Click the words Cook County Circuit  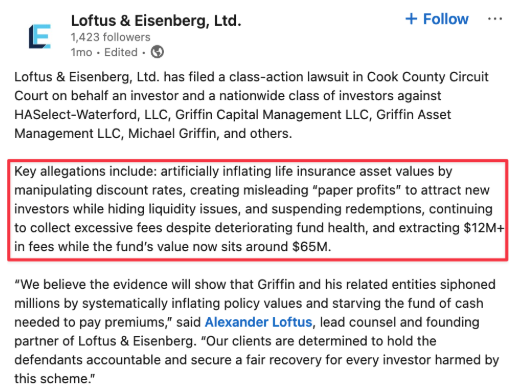tap(428, 77)
